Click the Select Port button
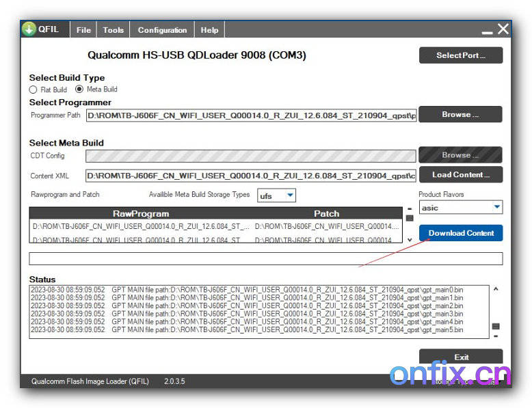 pos(460,55)
